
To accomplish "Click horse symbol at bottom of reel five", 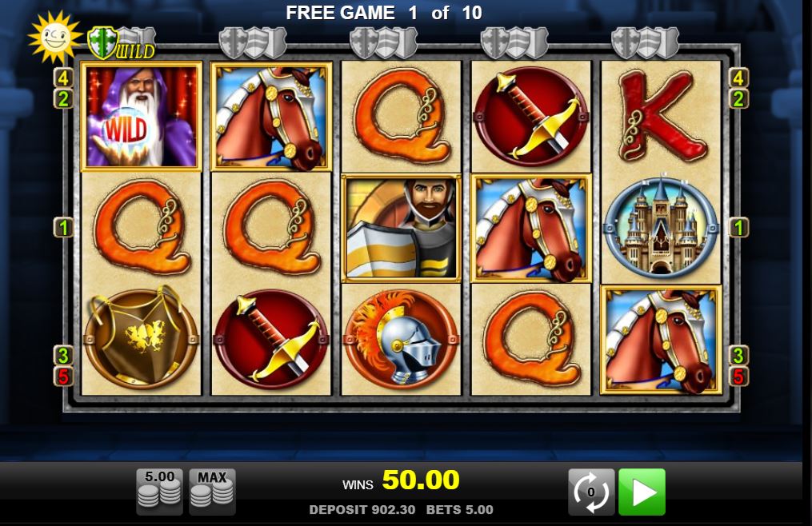I will tap(662, 340).
